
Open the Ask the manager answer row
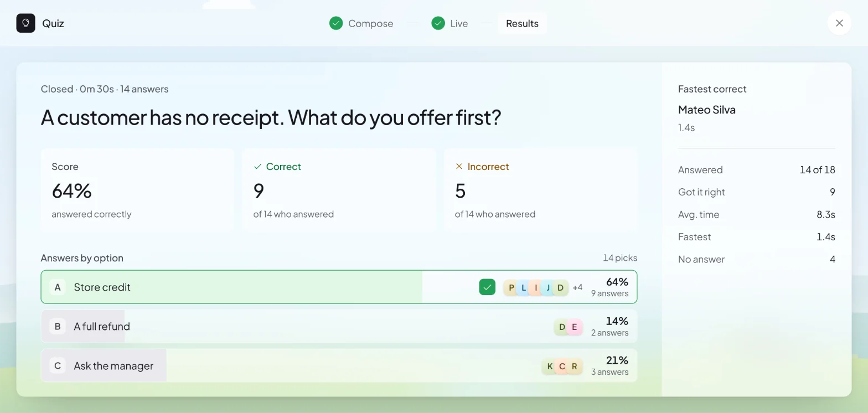[x=339, y=365]
